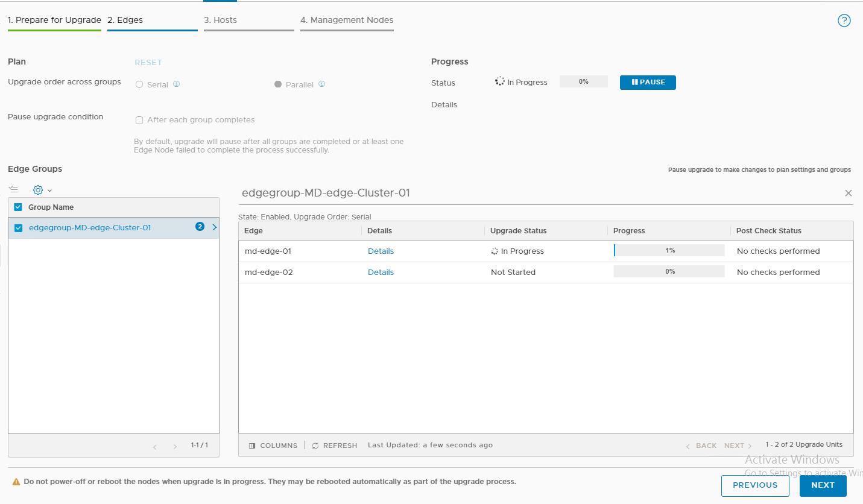Click No checks performed for md-edge-02
This screenshot has width=863, height=504.
coord(779,272)
